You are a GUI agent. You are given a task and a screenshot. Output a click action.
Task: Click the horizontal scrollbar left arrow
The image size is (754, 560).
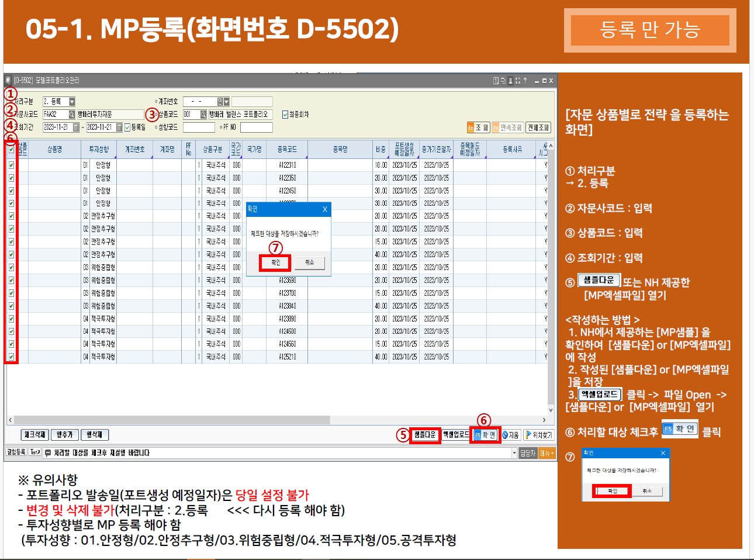click(x=10, y=420)
